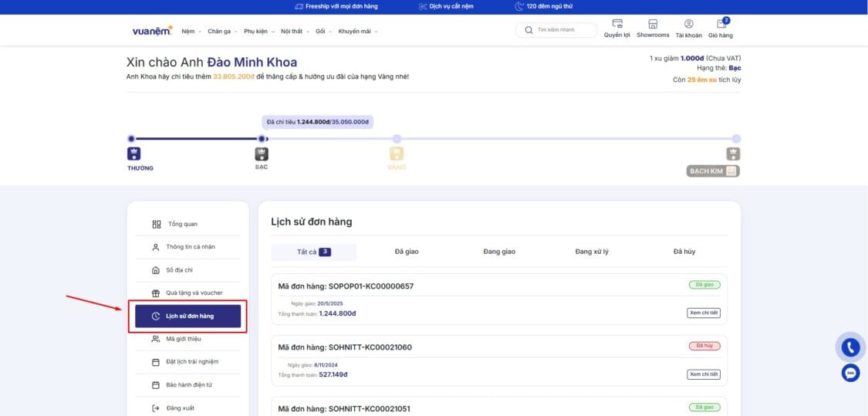Switch to the Đã giao tab

tap(407, 252)
